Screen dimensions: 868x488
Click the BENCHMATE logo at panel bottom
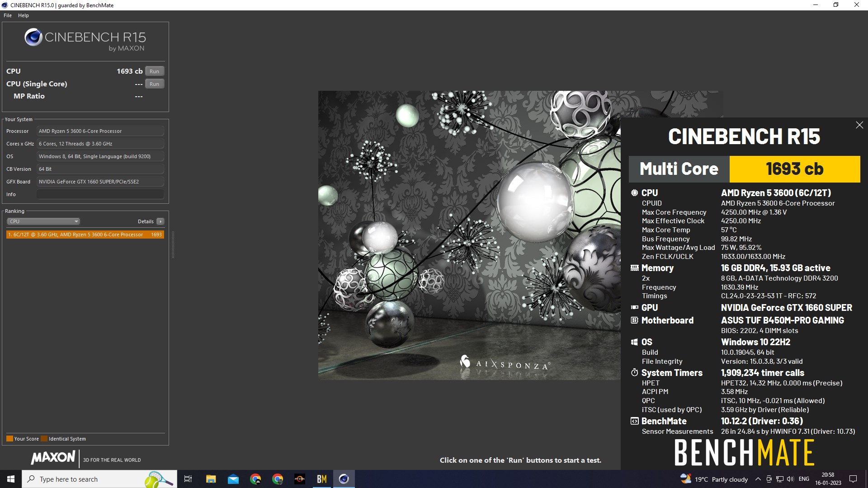(x=744, y=453)
